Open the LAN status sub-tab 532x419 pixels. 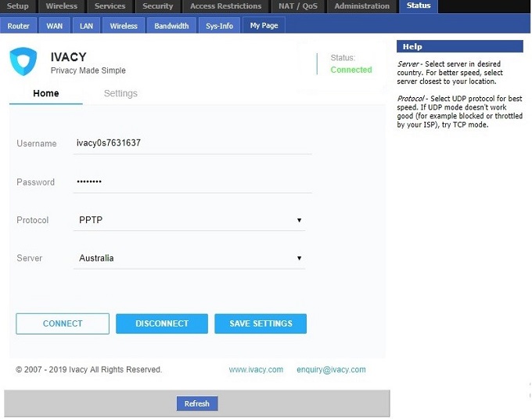[86, 26]
